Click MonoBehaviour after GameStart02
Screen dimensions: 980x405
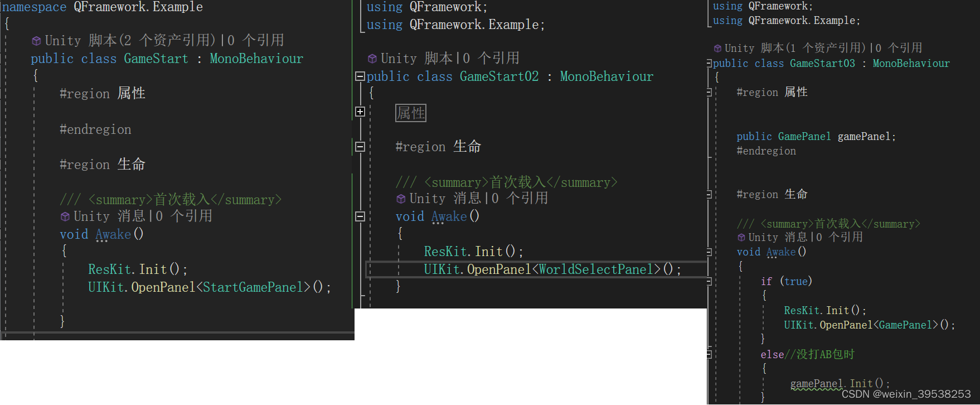tap(607, 76)
